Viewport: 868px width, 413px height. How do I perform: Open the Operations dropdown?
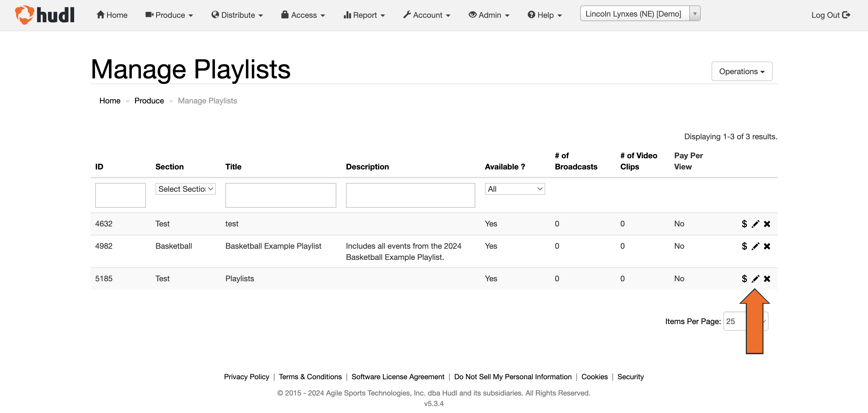point(742,71)
